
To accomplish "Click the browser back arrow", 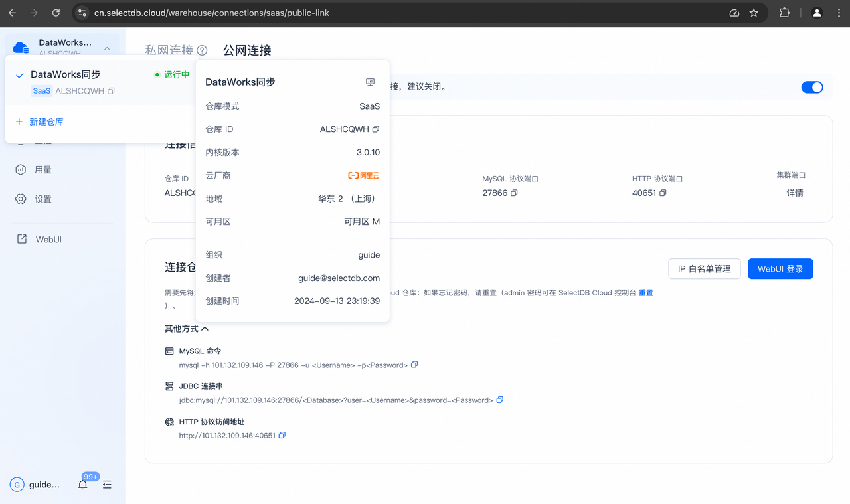I will tap(13, 13).
